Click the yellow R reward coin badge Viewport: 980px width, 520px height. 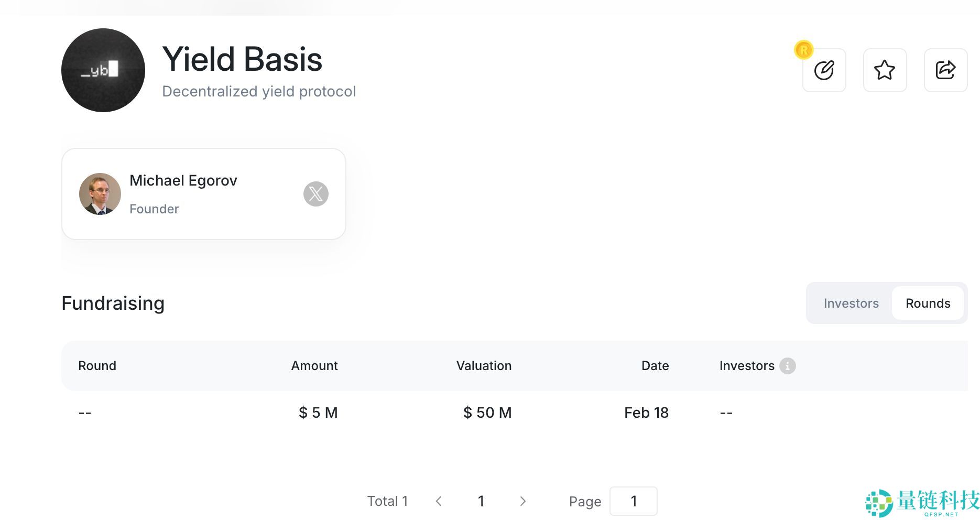click(x=804, y=50)
